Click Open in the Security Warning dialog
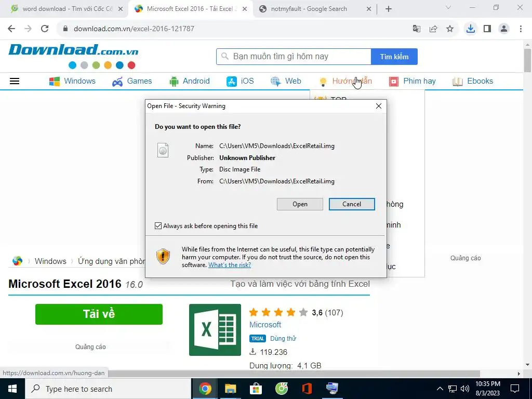The width and height of the screenshot is (532, 399). tap(300, 204)
